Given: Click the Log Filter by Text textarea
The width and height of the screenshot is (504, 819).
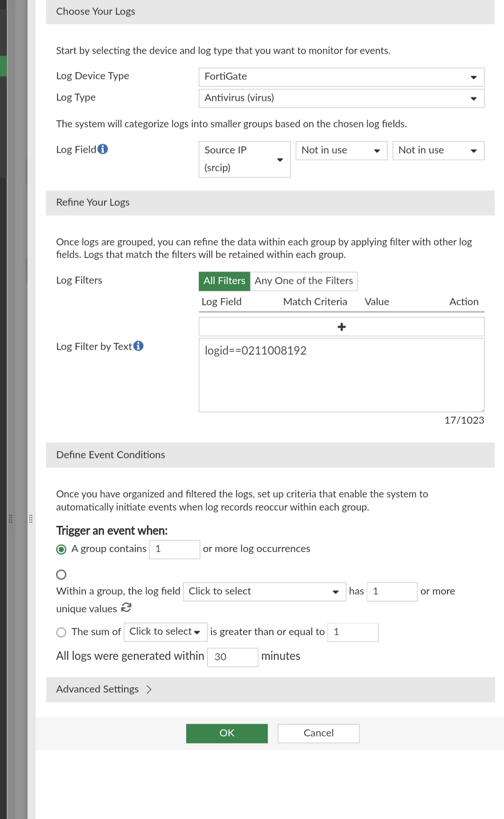Looking at the screenshot, I should tap(342, 375).
